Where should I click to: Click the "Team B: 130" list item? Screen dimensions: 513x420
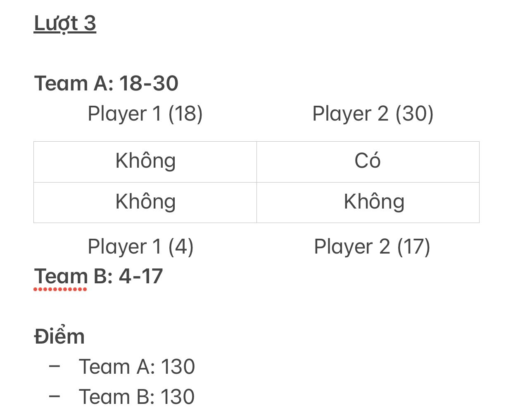137,397
